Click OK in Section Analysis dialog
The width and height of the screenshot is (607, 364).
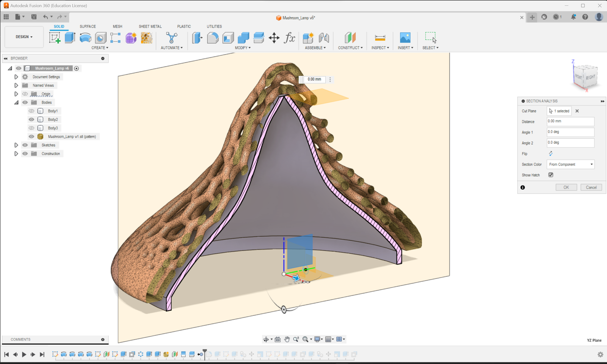pos(566,187)
